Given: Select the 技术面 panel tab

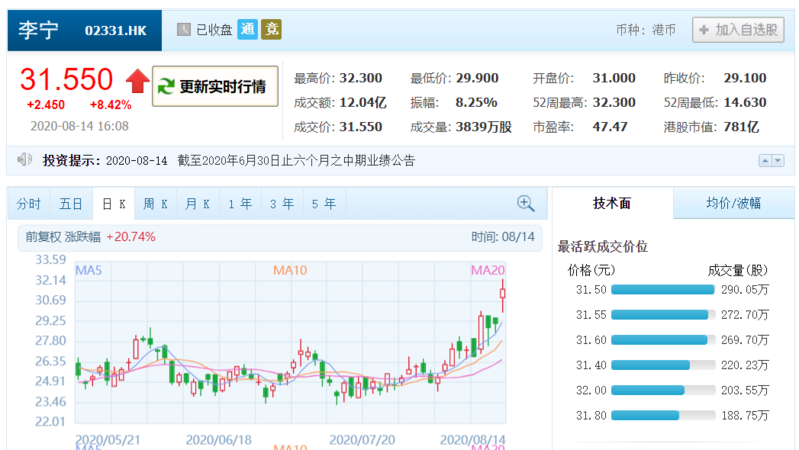Looking at the screenshot, I should coord(612,203).
